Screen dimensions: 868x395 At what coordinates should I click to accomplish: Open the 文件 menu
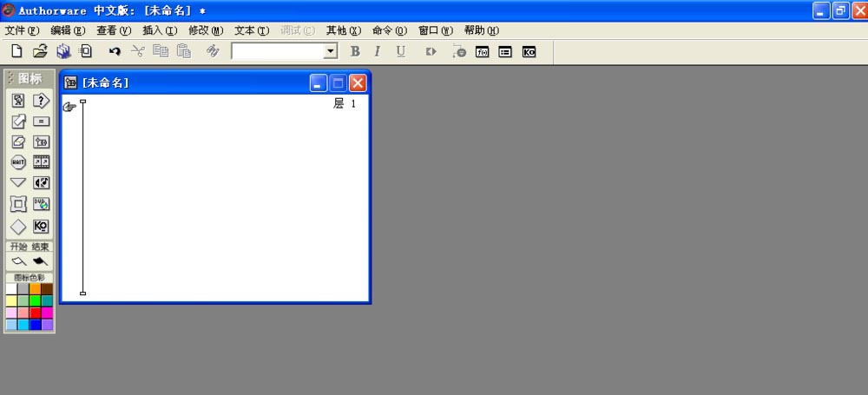(x=23, y=30)
